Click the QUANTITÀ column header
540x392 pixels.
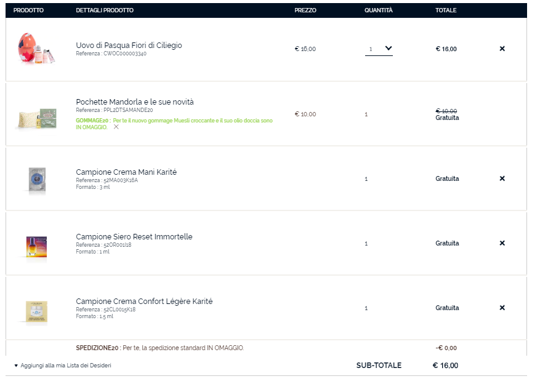(x=378, y=10)
